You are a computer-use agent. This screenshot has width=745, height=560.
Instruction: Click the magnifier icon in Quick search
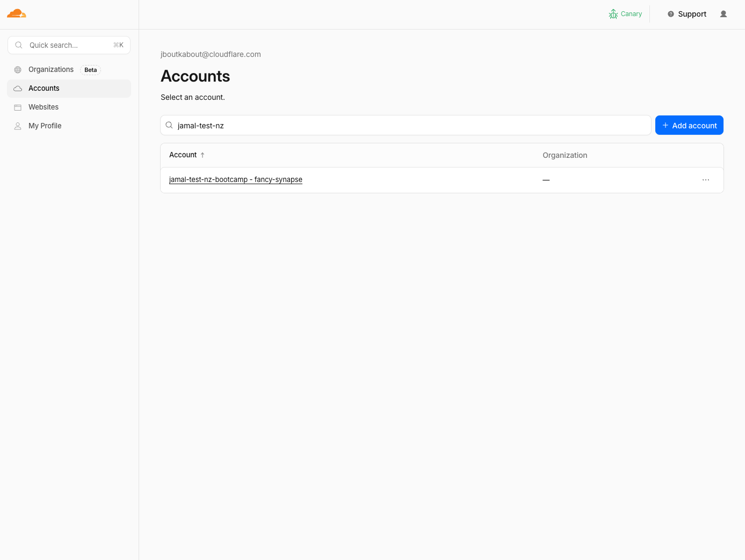[19, 45]
